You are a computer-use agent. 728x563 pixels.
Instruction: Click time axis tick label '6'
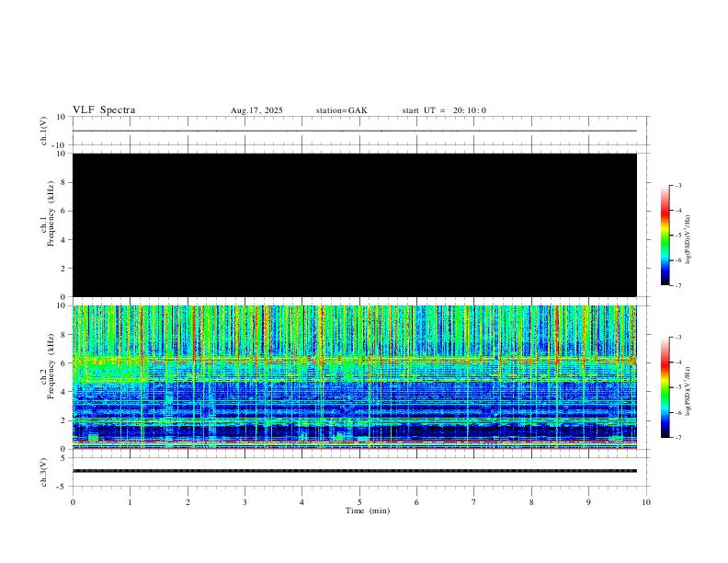point(417,502)
